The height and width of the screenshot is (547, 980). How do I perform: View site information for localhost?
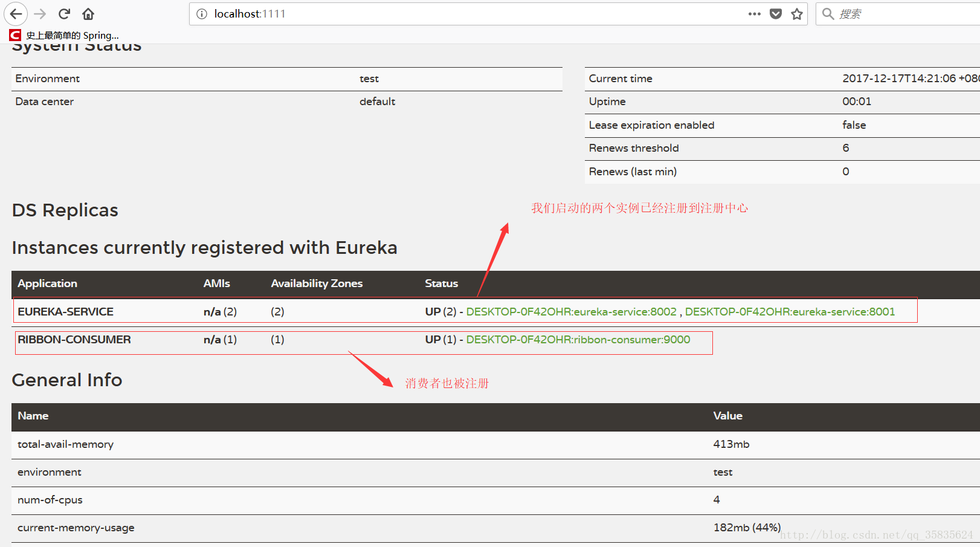pyautogui.click(x=202, y=14)
